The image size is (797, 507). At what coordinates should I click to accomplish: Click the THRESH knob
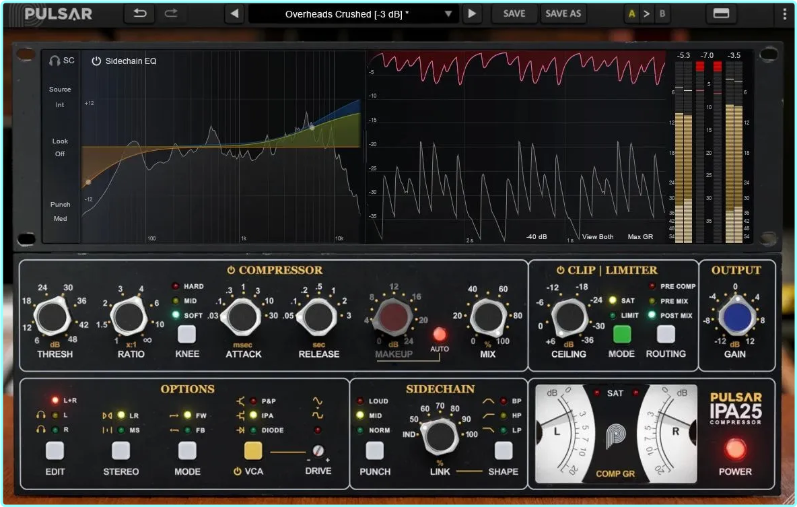point(52,317)
